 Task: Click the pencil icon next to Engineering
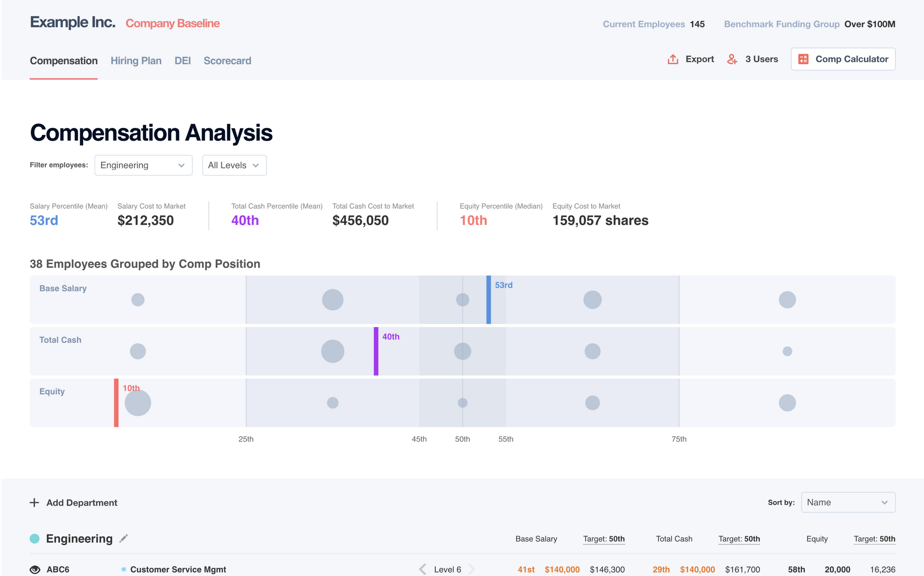point(123,539)
